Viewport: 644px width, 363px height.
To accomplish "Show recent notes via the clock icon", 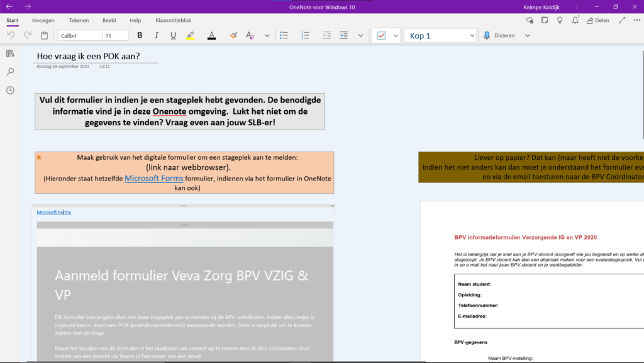I will [x=11, y=90].
